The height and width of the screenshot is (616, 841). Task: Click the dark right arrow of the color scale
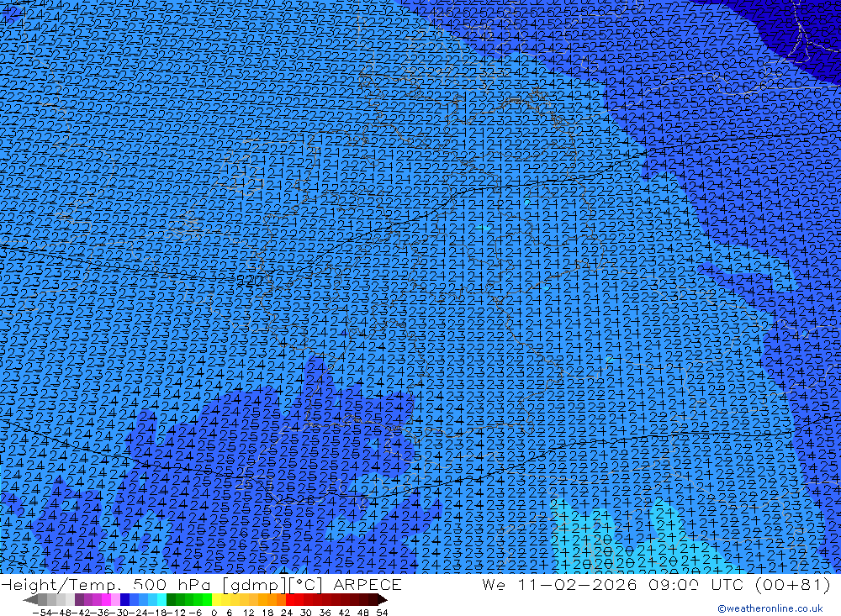[383, 600]
